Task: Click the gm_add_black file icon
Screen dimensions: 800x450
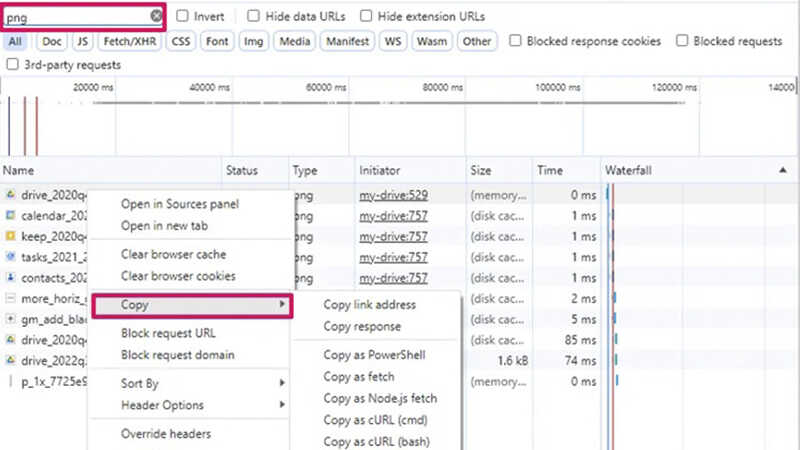Action: [10, 319]
